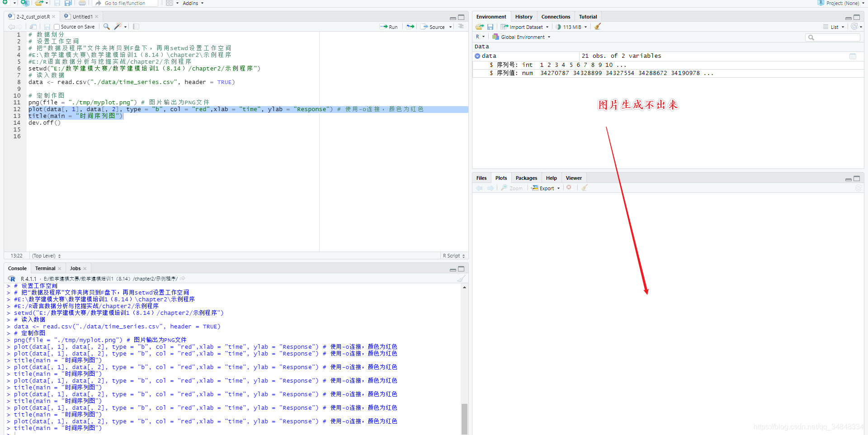Switch to the Jobs tab

pyautogui.click(x=75, y=268)
